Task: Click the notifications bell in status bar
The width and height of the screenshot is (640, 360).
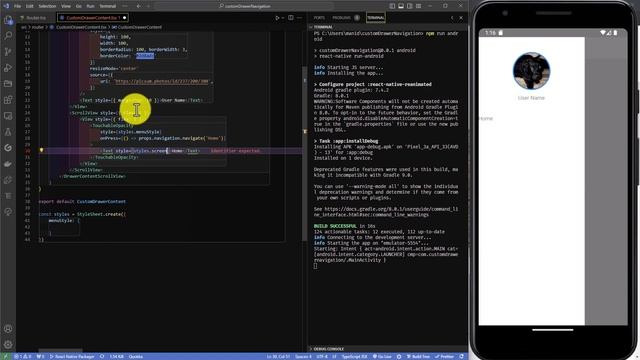Action: coord(462,357)
